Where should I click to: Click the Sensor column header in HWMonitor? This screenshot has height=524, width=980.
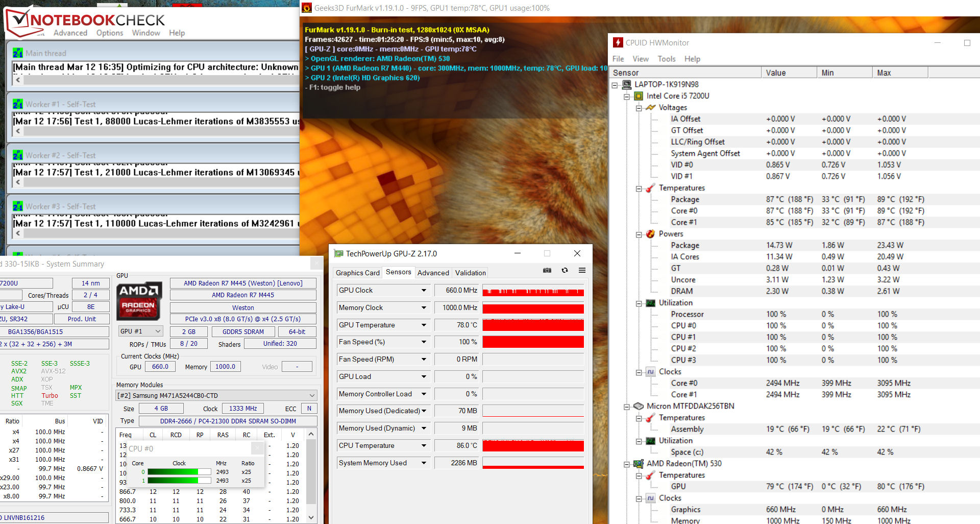(685, 73)
